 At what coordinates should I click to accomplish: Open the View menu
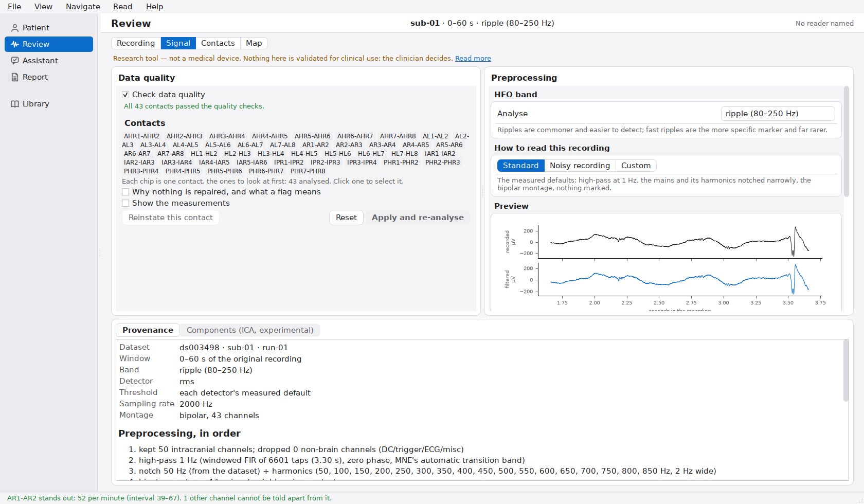click(43, 7)
